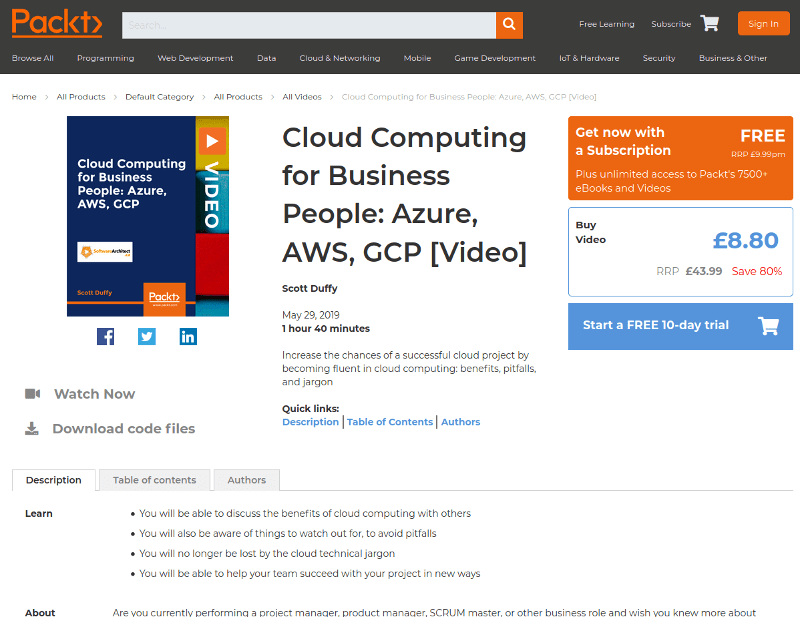Select the Description tab
Image resolution: width=800 pixels, height=617 pixels.
pos(54,480)
